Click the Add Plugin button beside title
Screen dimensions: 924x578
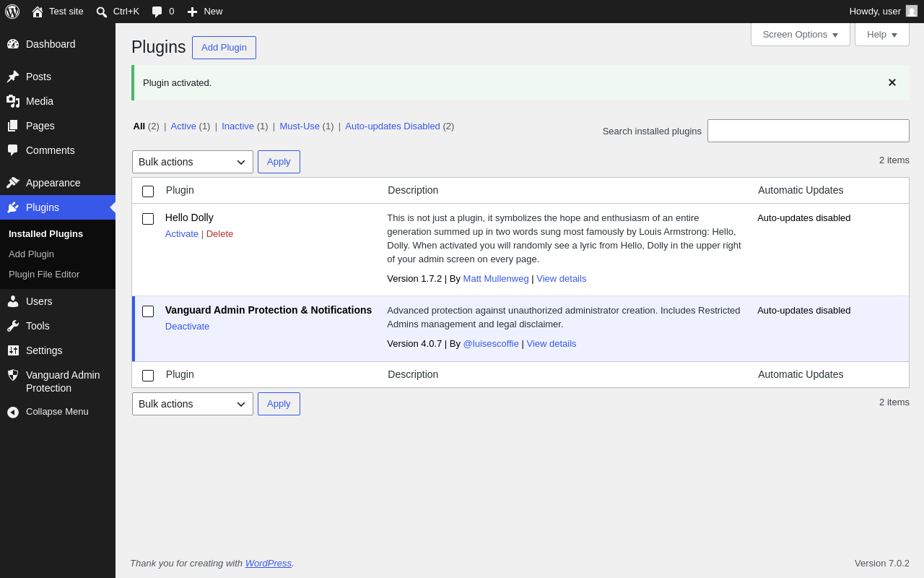coord(224,48)
